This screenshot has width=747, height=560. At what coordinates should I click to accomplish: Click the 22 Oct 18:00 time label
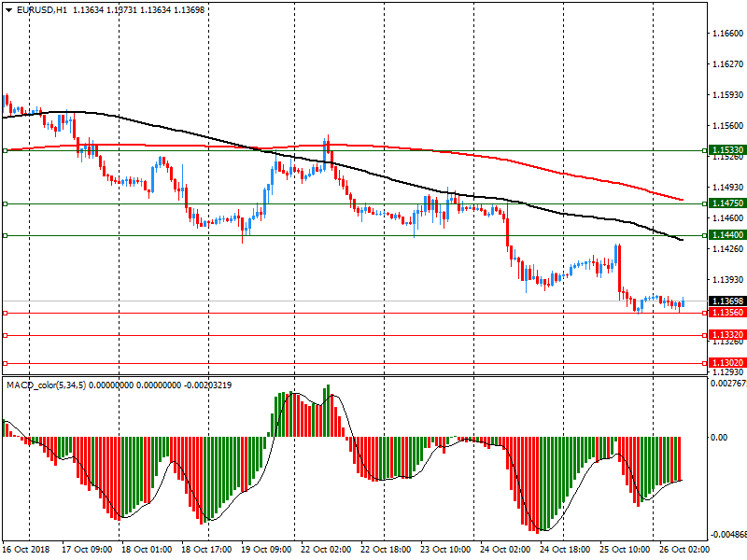386,550
